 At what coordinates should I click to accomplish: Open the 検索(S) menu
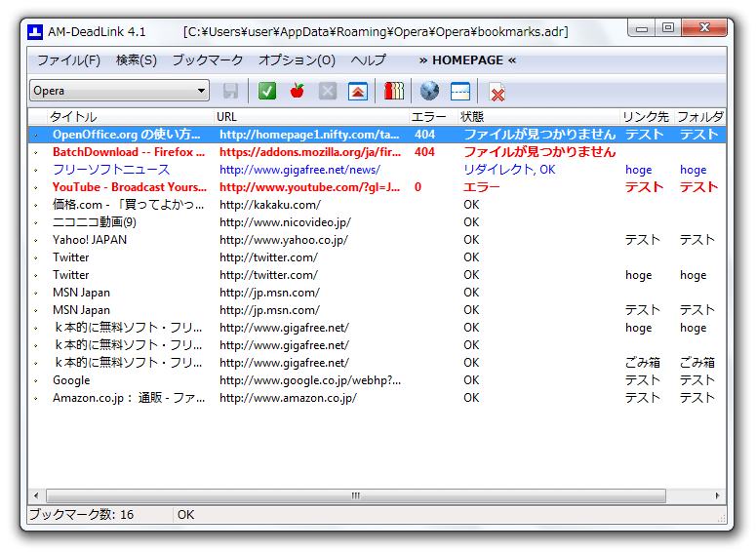(137, 60)
